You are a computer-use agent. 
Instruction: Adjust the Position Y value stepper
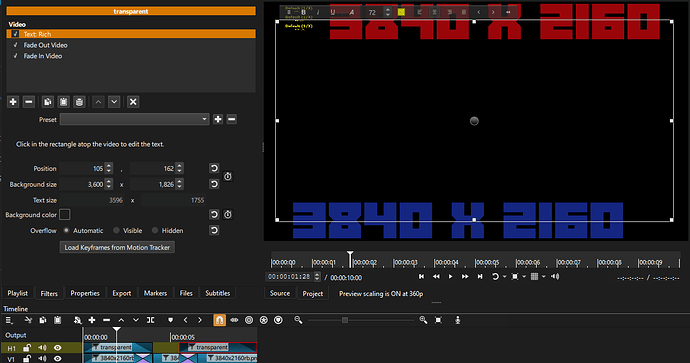pyautogui.click(x=179, y=169)
